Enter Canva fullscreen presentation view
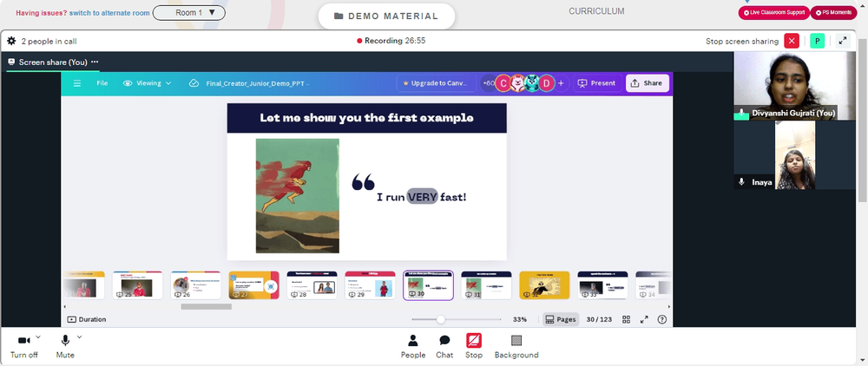 click(x=644, y=319)
